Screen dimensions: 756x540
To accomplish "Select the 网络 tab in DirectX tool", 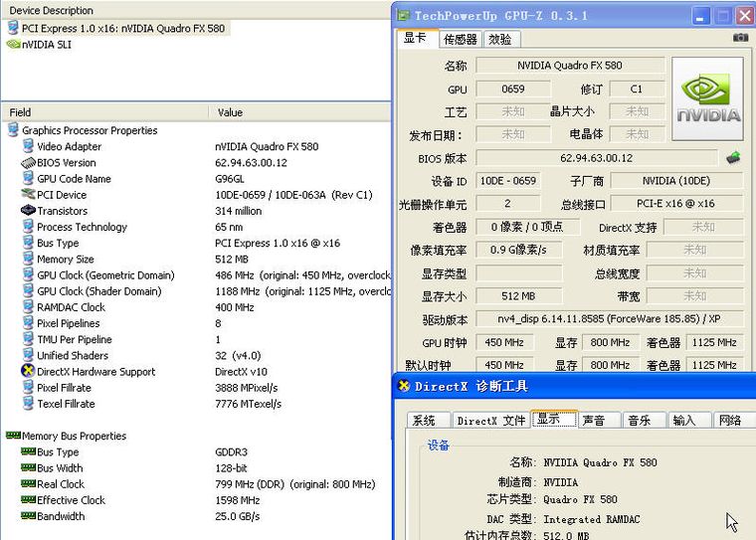I will point(729,421).
